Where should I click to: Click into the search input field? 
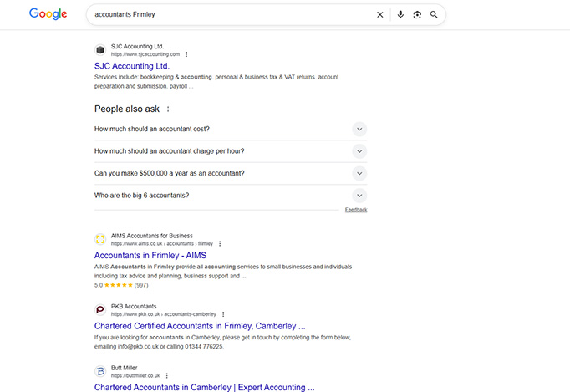[226, 14]
